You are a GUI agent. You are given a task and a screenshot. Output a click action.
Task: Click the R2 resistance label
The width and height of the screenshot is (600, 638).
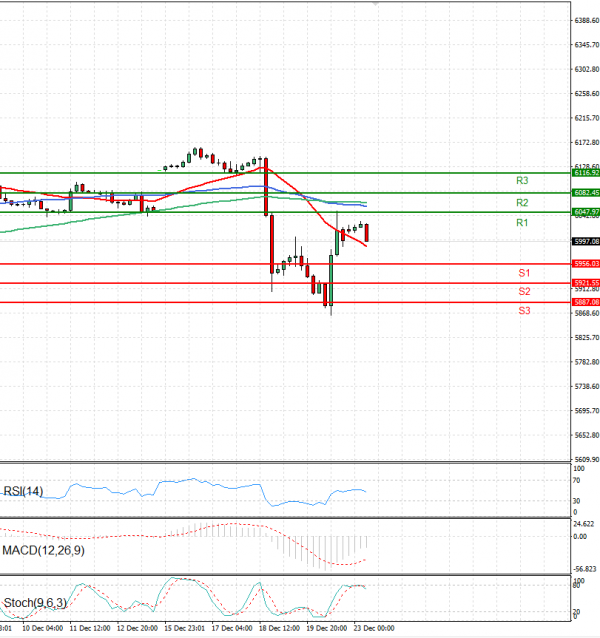(522, 202)
